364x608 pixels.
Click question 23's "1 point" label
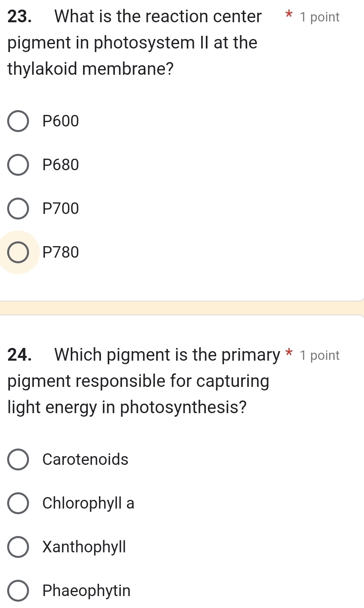(320, 17)
